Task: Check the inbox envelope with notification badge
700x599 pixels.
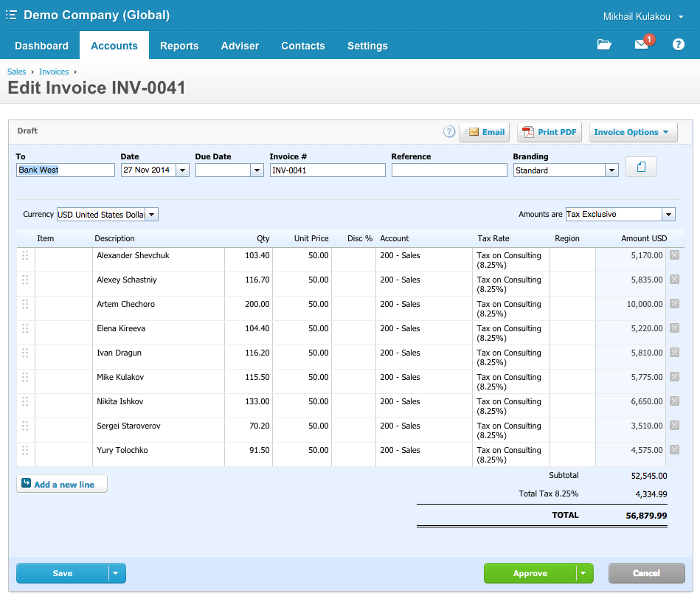Action: point(640,45)
